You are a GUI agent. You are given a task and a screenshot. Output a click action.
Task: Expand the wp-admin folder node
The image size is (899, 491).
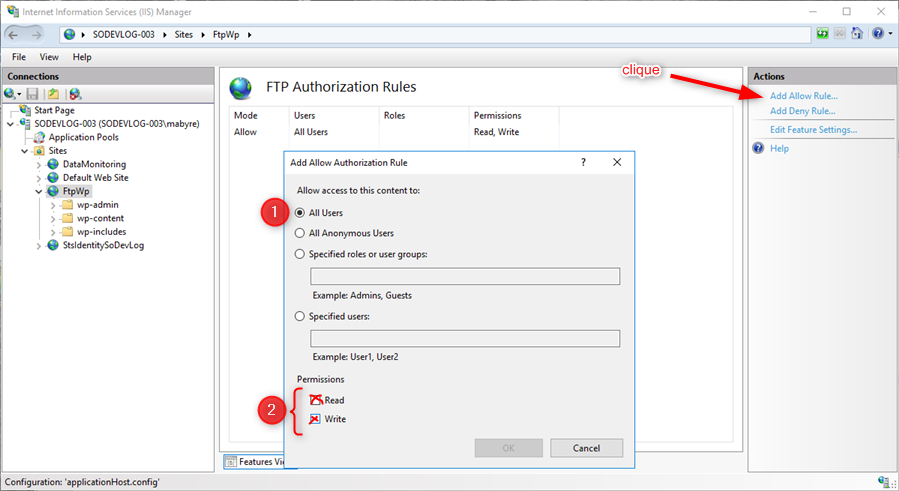[53, 205]
